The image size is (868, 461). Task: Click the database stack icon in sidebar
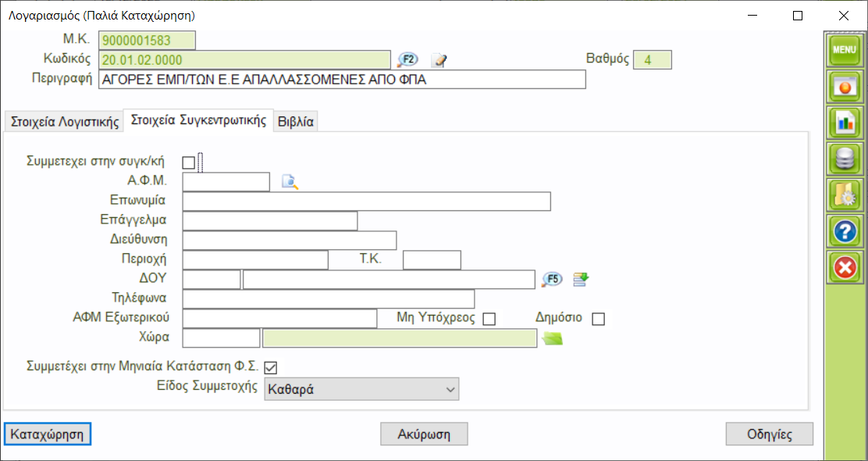coord(845,159)
